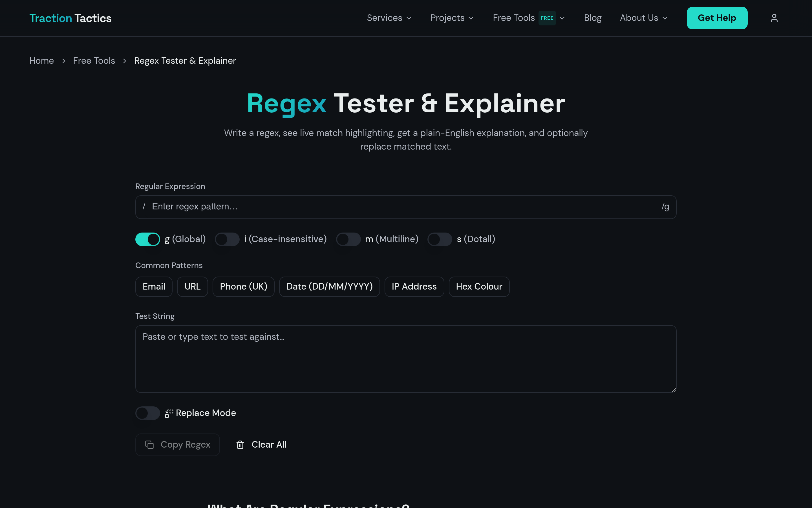Click the Regex Tester & Explainer breadcrumb
The image size is (812, 508).
(185, 61)
